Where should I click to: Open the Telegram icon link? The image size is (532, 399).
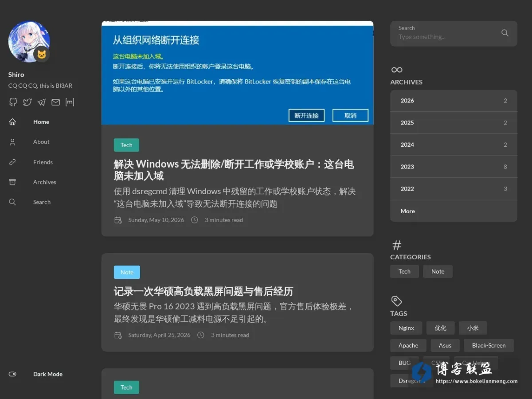(x=42, y=102)
